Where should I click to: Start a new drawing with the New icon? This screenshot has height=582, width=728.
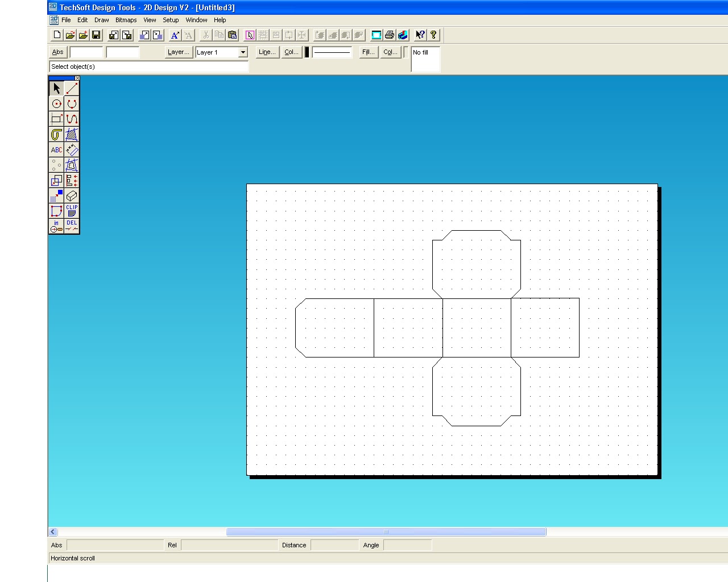(x=56, y=35)
